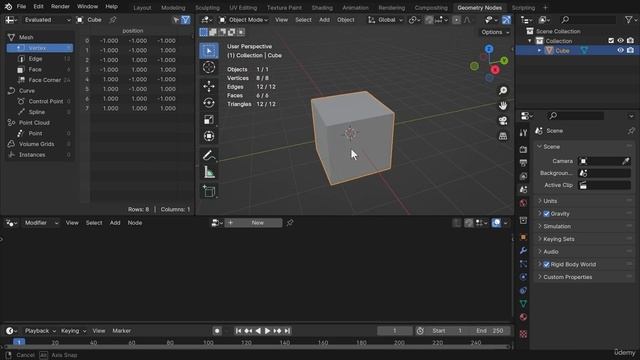Expand the Cube item in outliner
Viewport: 640px width, 360px height.
pos(540,51)
